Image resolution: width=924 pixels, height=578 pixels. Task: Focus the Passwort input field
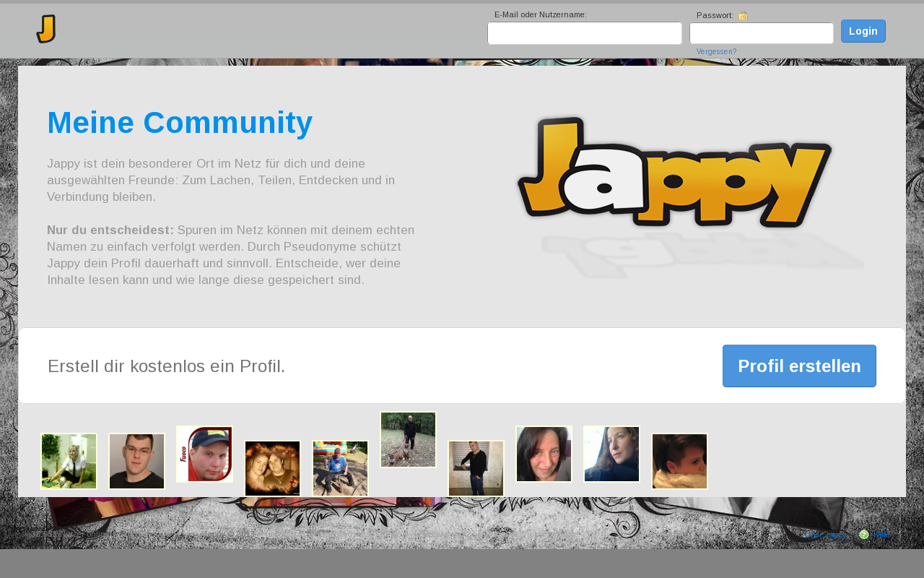[x=762, y=33]
